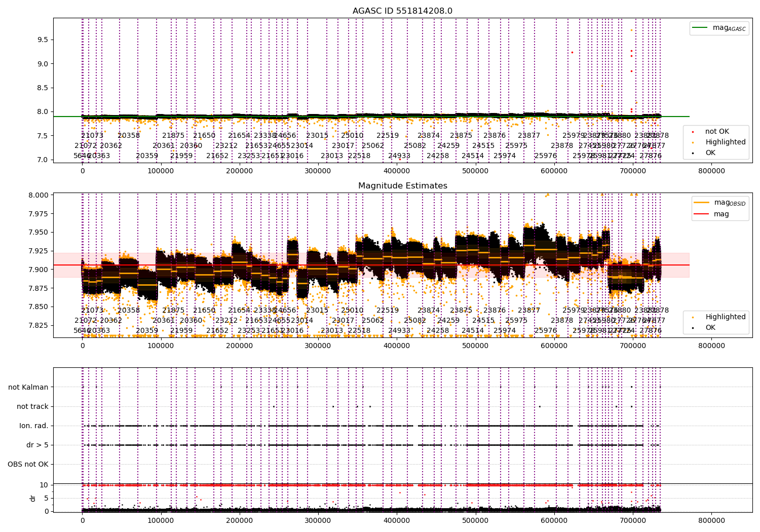Click the 7.925 y-tick label
The height and width of the screenshot is (532, 760).
pos(39,251)
